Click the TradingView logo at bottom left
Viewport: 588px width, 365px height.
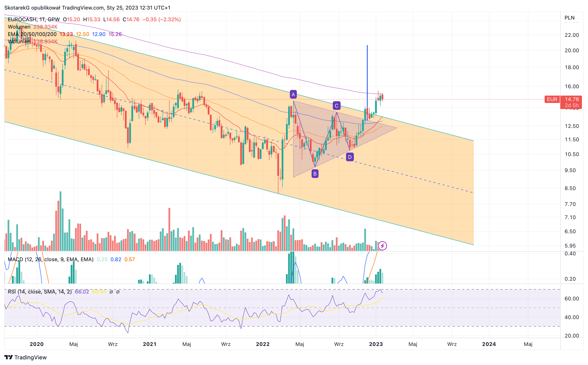click(x=25, y=357)
